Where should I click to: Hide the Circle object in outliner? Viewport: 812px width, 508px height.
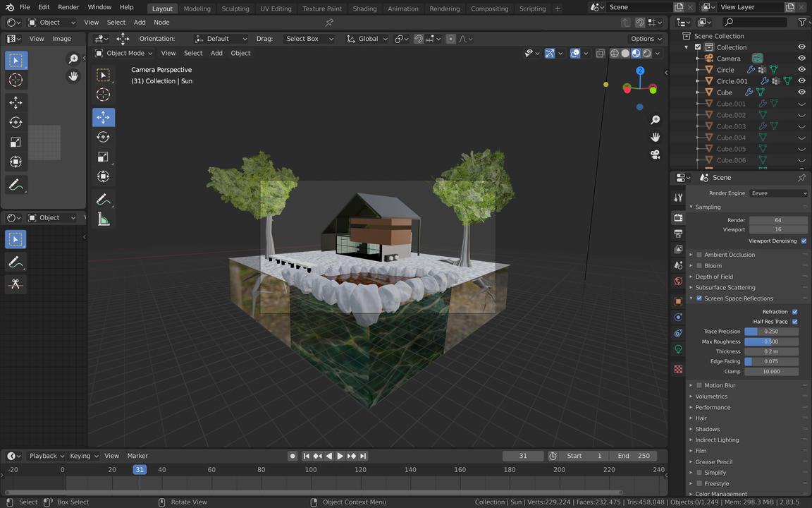(801, 70)
